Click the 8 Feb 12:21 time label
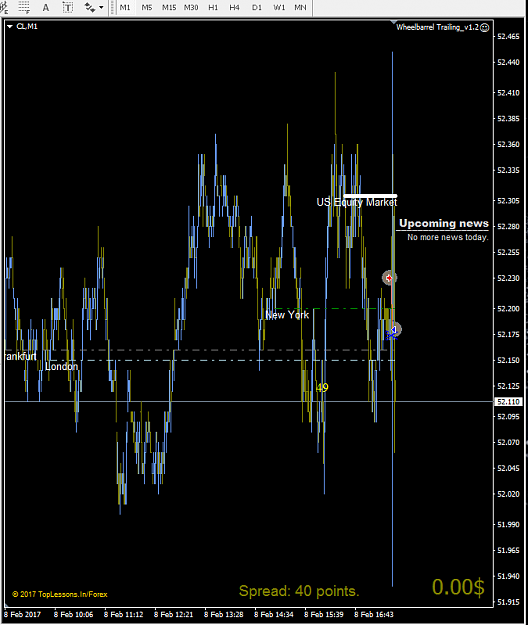This screenshot has width=528, height=625. 173,614
